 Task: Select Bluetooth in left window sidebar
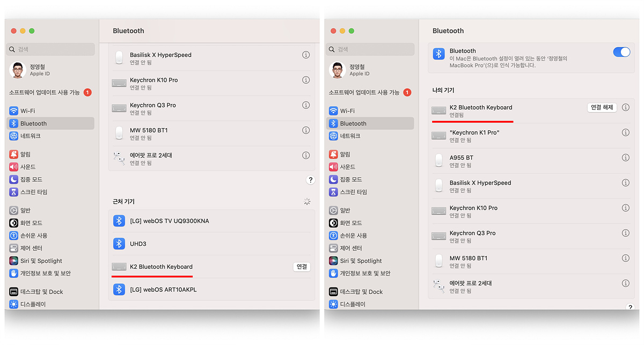pos(50,123)
